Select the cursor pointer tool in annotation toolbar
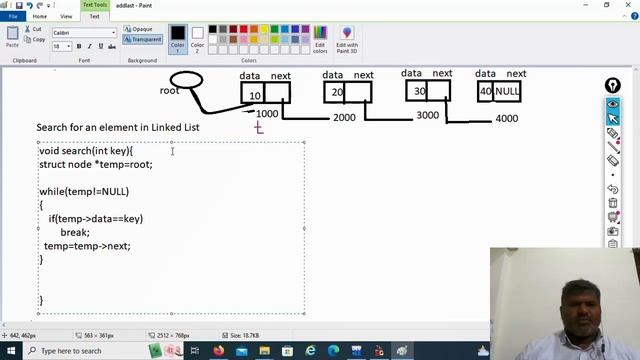 (613, 119)
